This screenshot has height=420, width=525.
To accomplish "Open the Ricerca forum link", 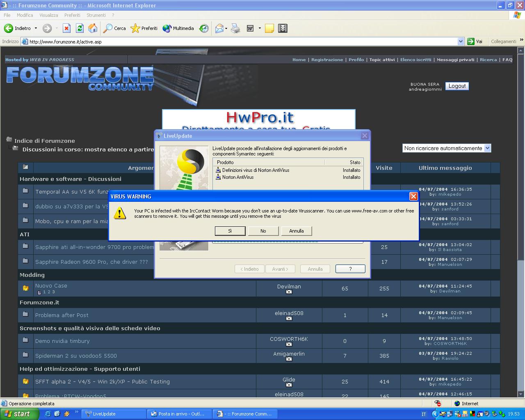I will pyautogui.click(x=488, y=60).
